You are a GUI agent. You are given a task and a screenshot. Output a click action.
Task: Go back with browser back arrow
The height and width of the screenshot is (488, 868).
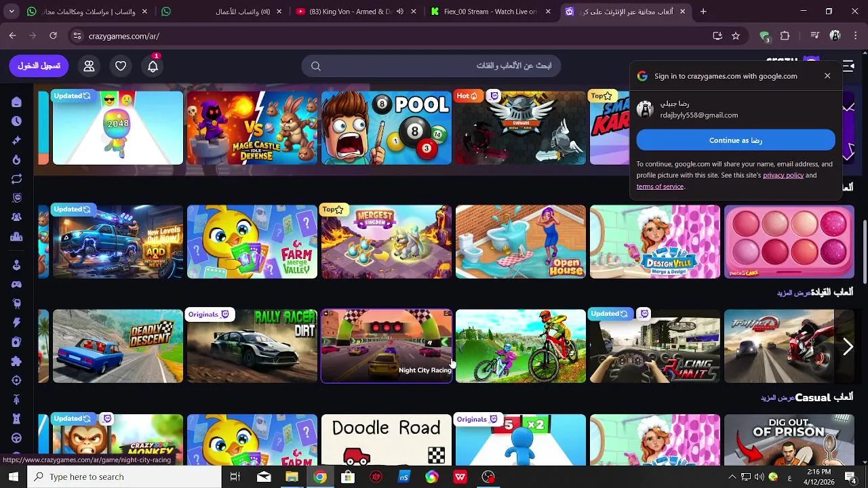[x=12, y=36]
